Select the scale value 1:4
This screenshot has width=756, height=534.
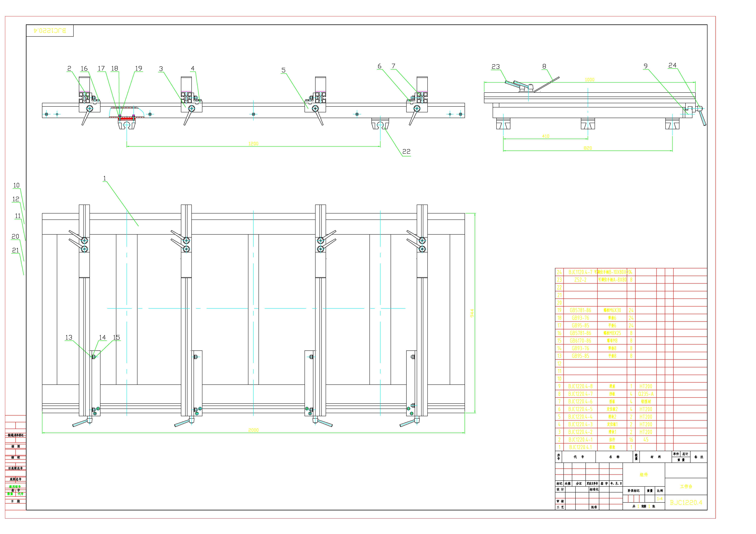coord(660,498)
